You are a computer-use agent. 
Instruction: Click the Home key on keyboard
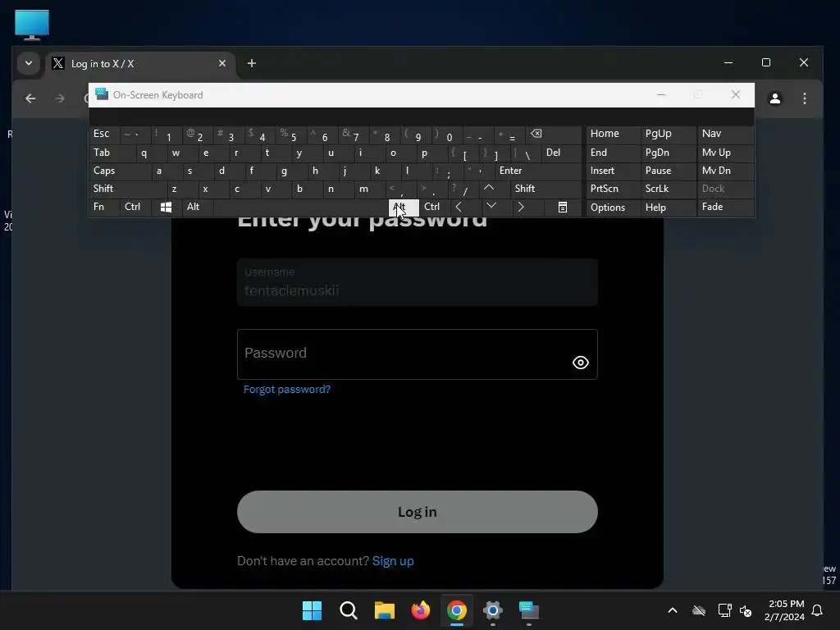(613, 134)
